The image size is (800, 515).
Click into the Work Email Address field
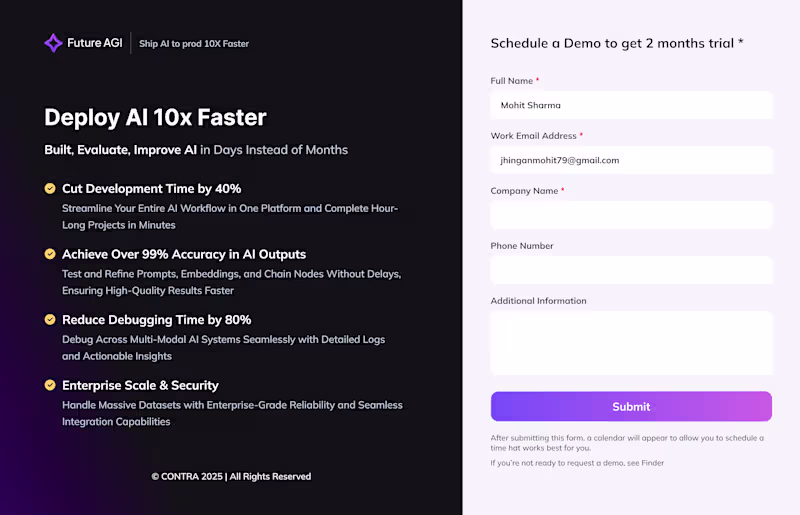tap(631, 160)
